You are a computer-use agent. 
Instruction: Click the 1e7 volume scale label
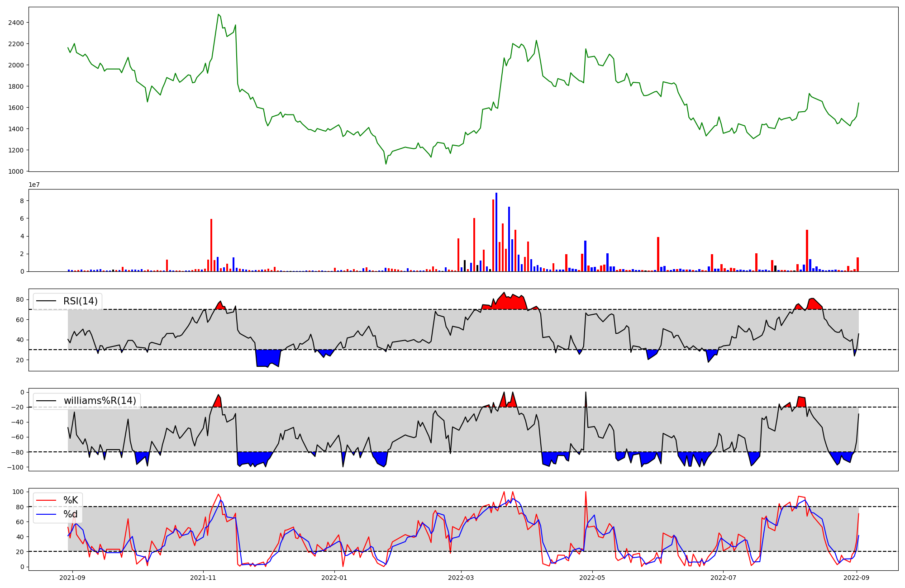(34, 185)
